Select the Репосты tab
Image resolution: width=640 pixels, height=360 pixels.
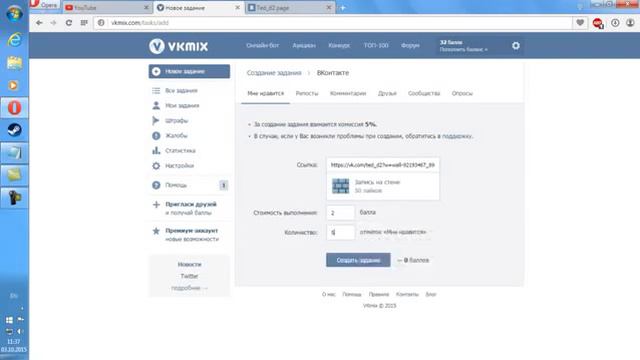coord(307,93)
